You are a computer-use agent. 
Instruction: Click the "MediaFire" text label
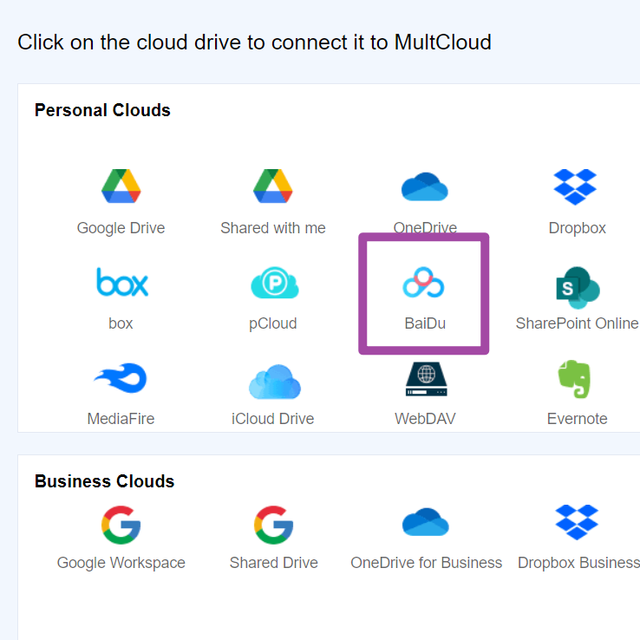click(121, 419)
